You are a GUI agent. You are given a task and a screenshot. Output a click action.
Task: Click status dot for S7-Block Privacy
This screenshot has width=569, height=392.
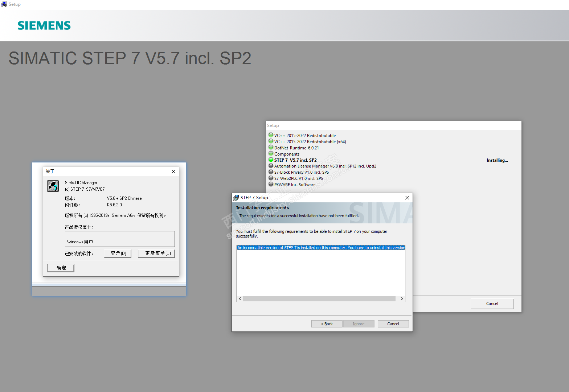271,172
